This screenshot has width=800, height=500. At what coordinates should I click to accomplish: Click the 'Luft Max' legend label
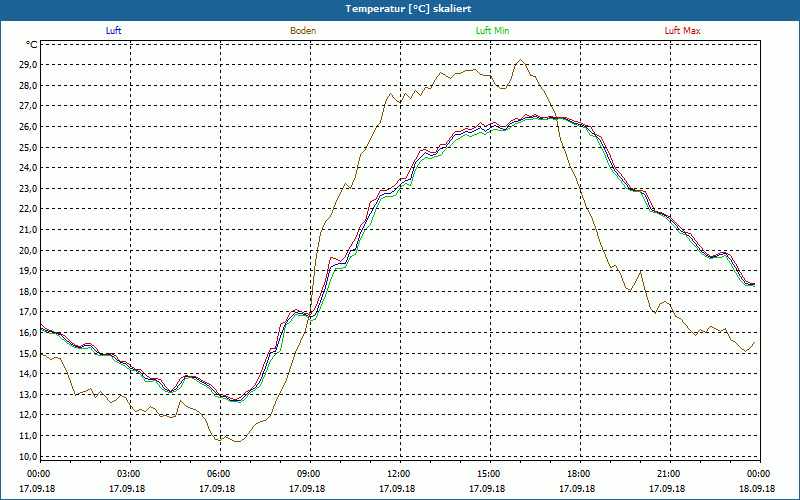(x=682, y=31)
